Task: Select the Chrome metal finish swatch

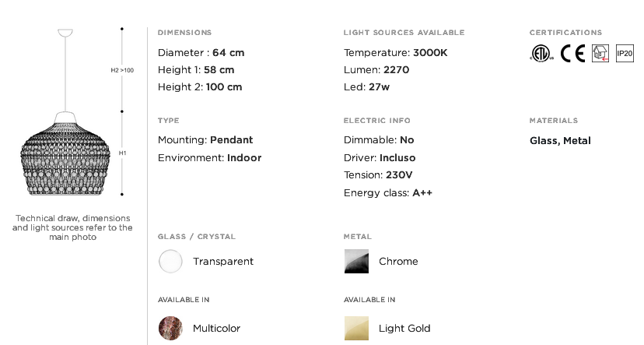Action: [x=356, y=262]
